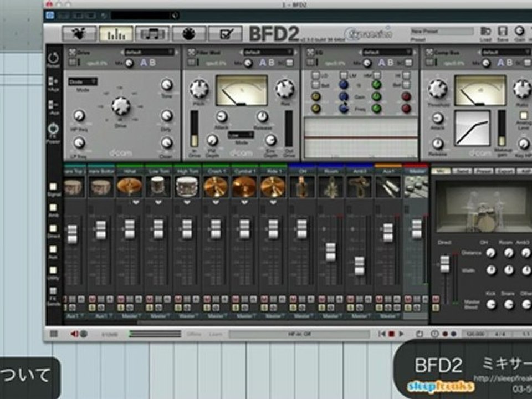Open the Grooves page music-note icon
This screenshot has height=399, width=532.
tap(152, 34)
